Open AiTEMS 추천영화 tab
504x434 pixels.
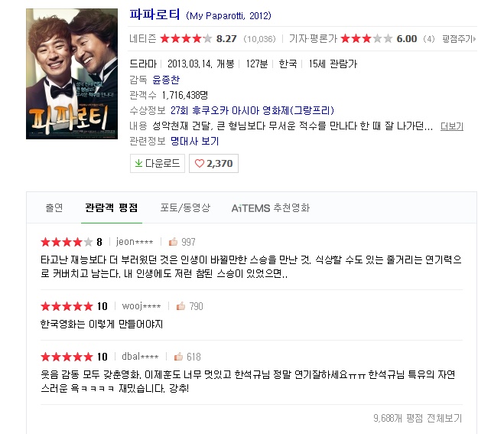click(x=271, y=208)
